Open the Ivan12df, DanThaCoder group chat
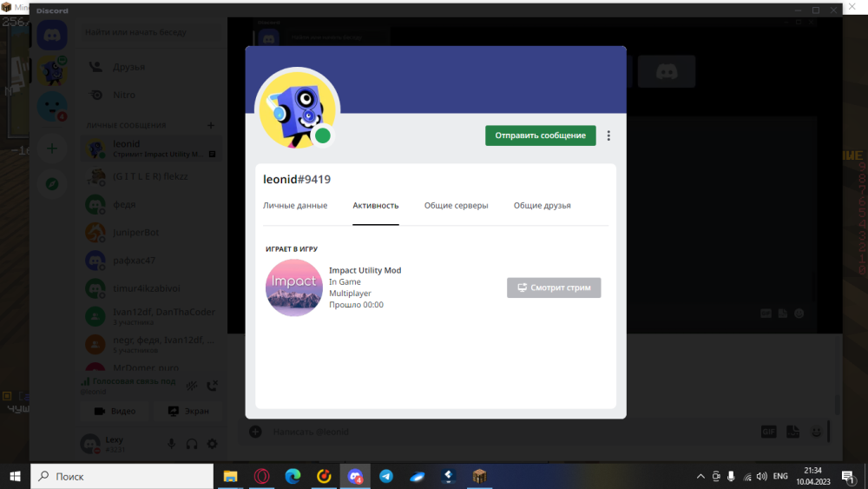The image size is (868, 489). tap(150, 316)
